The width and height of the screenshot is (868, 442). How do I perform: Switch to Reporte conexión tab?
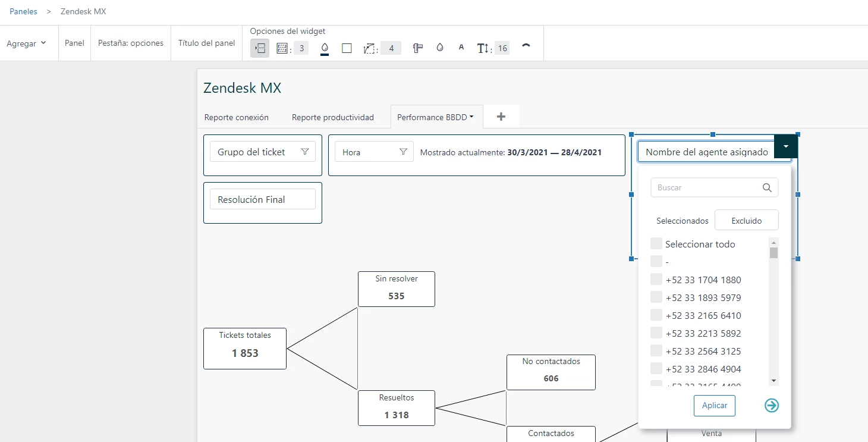coord(237,117)
